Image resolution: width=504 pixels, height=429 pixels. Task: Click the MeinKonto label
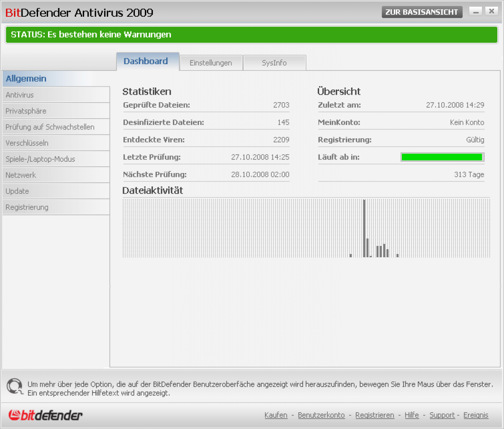click(x=339, y=122)
